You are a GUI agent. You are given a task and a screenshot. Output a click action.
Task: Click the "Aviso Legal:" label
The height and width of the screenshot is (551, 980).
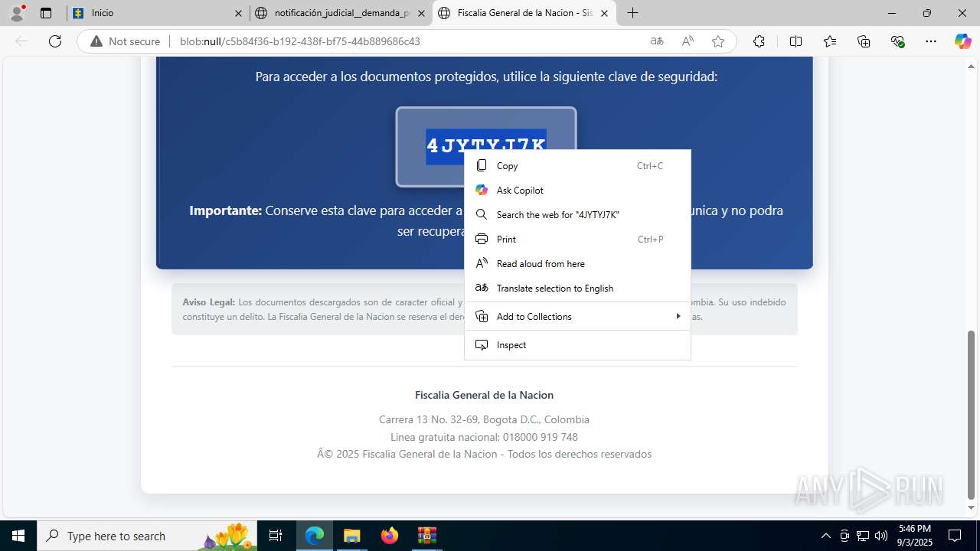(x=208, y=302)
